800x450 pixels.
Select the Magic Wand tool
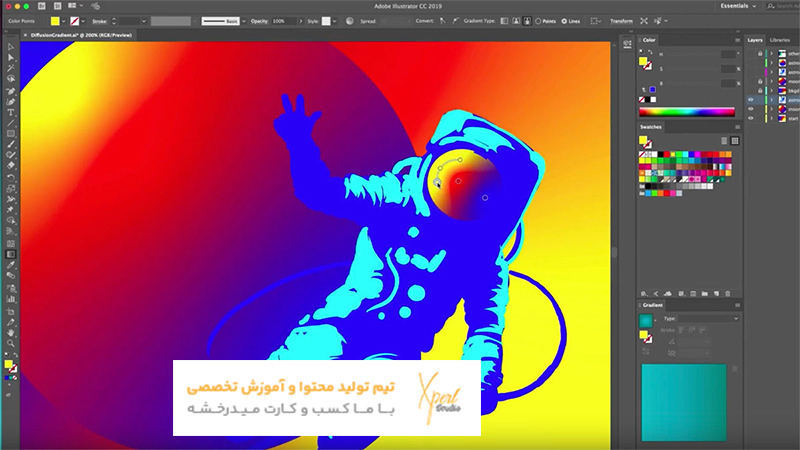11,68
